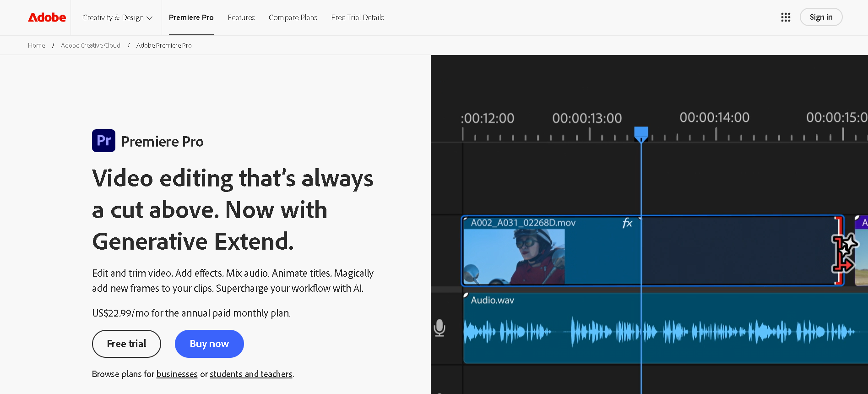
Task: Go to Adobe Creative Cloud breadcrumb
Action: 91,45
